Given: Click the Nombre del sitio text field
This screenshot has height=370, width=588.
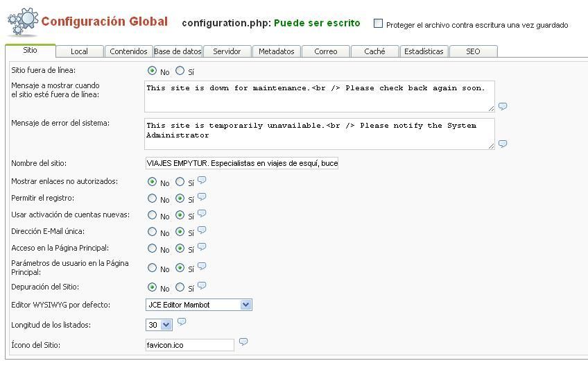Looking at the screenshot, I should (242, 163).
